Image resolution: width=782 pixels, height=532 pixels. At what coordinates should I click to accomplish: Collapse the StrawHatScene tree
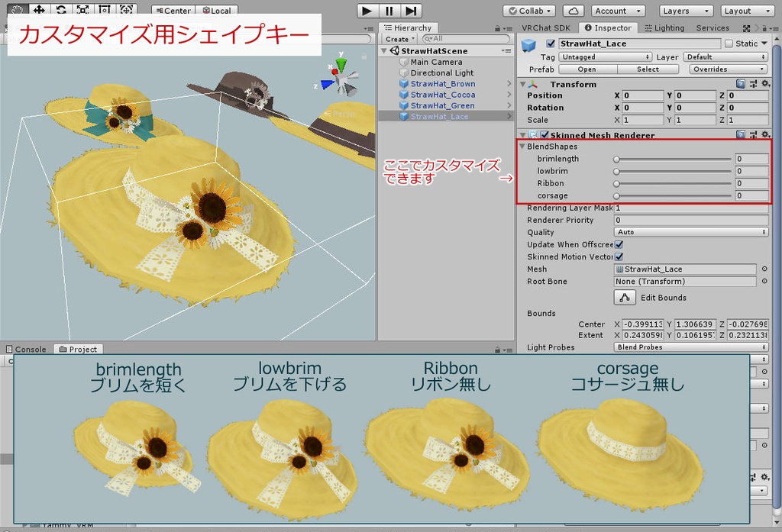383,51
